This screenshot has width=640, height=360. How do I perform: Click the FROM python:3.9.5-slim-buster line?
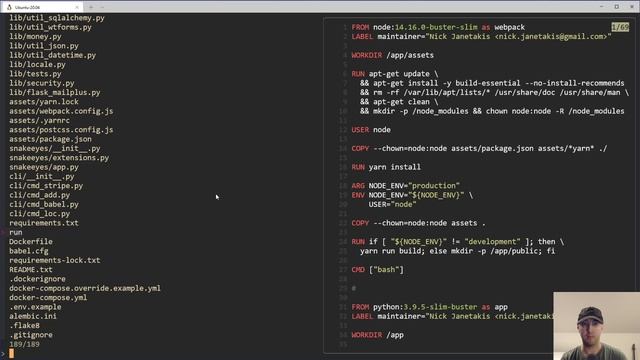429,307
